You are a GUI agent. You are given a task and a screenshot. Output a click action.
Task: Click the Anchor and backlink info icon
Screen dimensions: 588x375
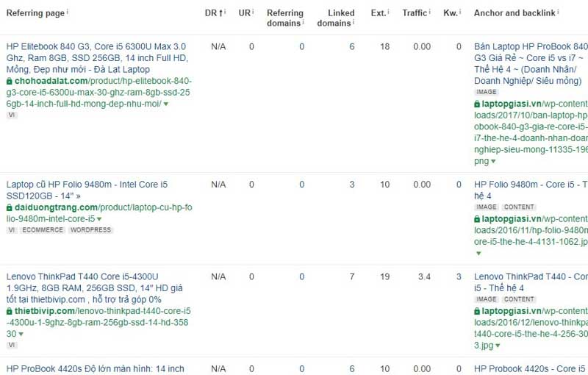coord(559,12)
